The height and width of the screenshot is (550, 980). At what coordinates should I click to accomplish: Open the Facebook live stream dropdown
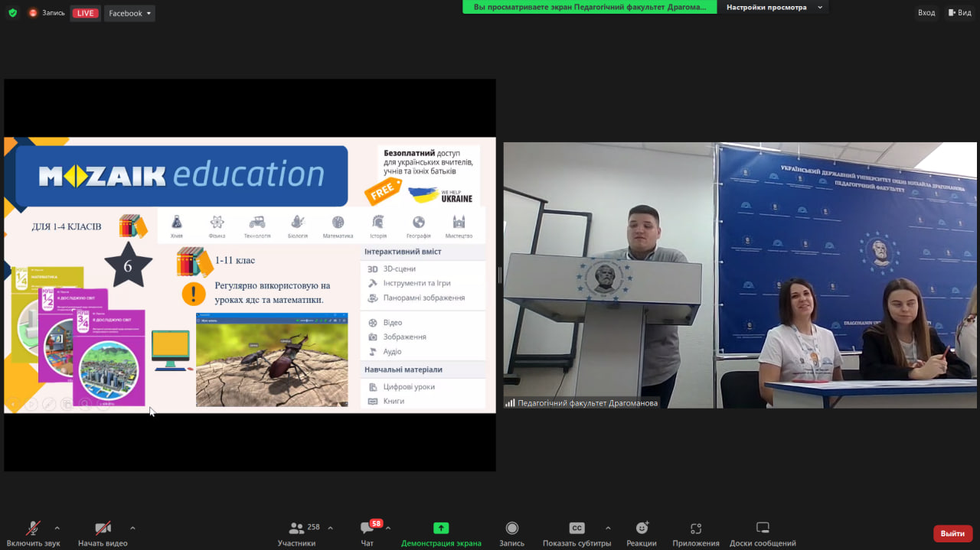(129, 13)
